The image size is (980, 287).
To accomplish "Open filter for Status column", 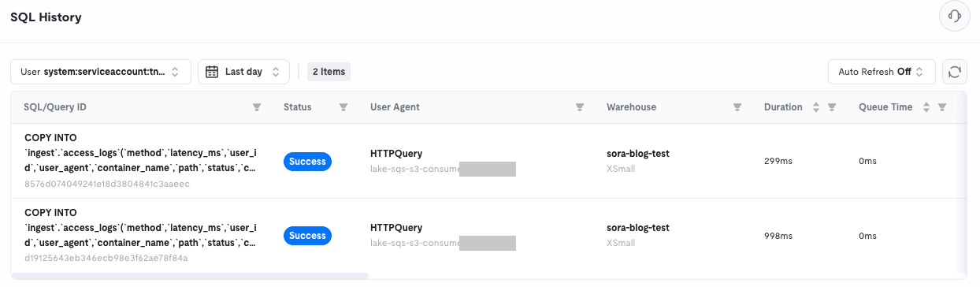I will pyautogui.click(x=343, y=107).
